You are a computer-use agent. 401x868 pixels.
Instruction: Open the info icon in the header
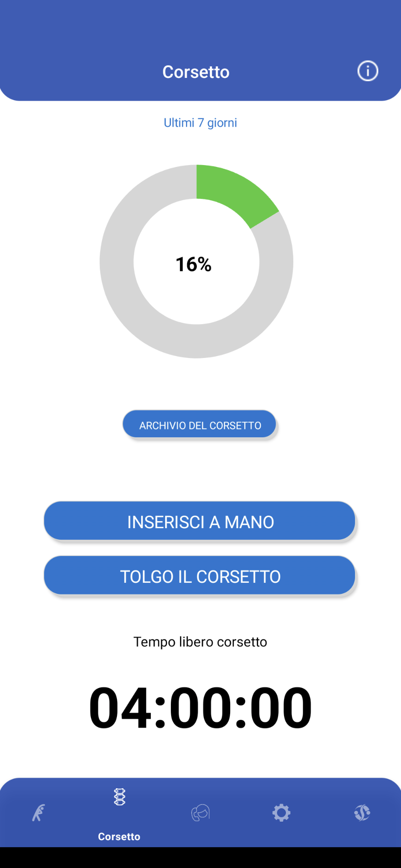click(x=368, y=71)
